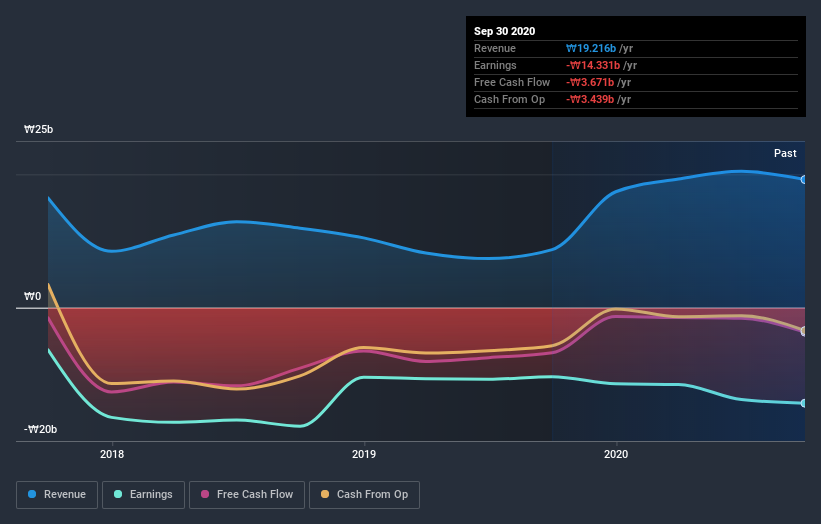Click the Revenue row label in tooltip
Screen dimensions: 821x524
[495, 48]
